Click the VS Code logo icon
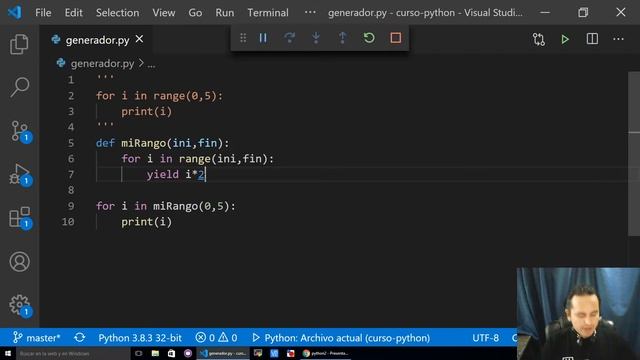 [x=15, y=12]
